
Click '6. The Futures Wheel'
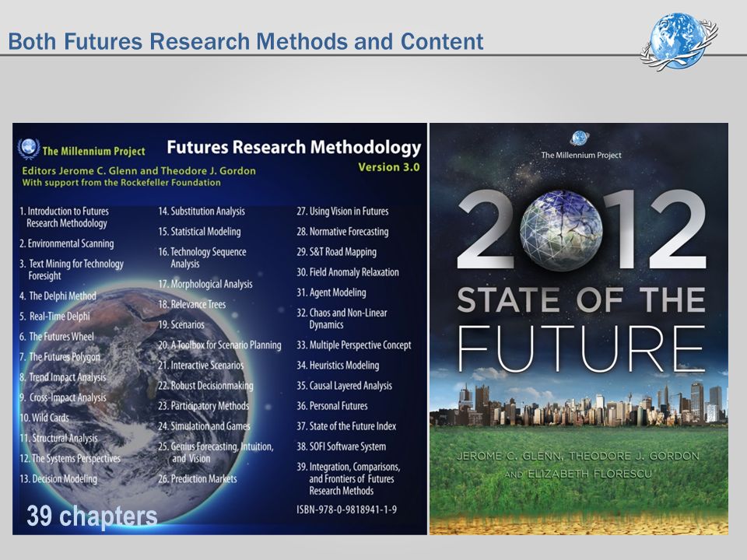[57, 337]
